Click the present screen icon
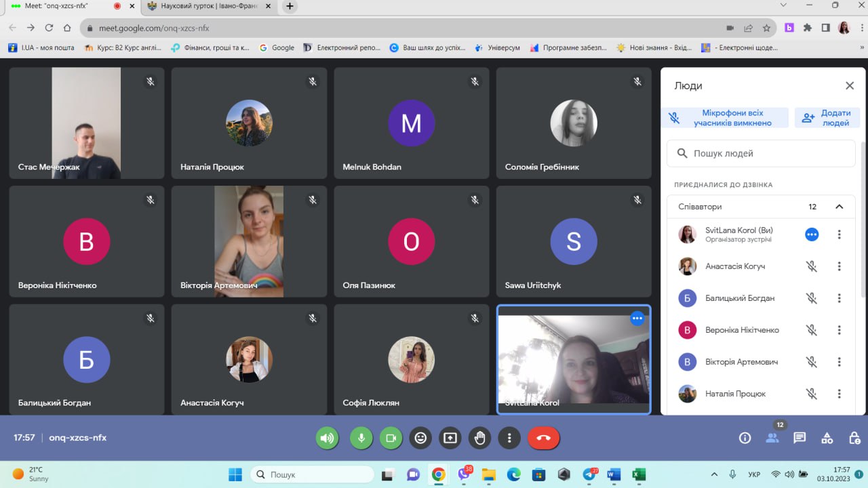 click(x=450, y=438)
